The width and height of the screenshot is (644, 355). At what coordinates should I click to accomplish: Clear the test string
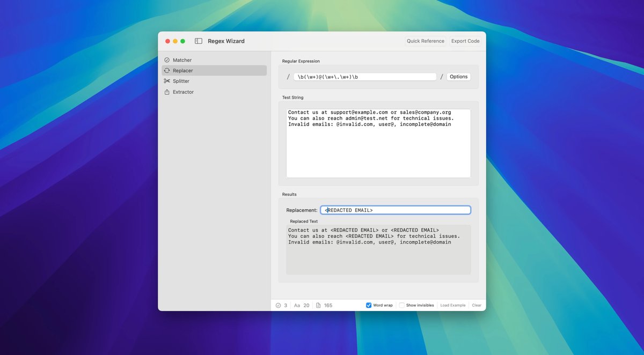click(x=476, y=305)
